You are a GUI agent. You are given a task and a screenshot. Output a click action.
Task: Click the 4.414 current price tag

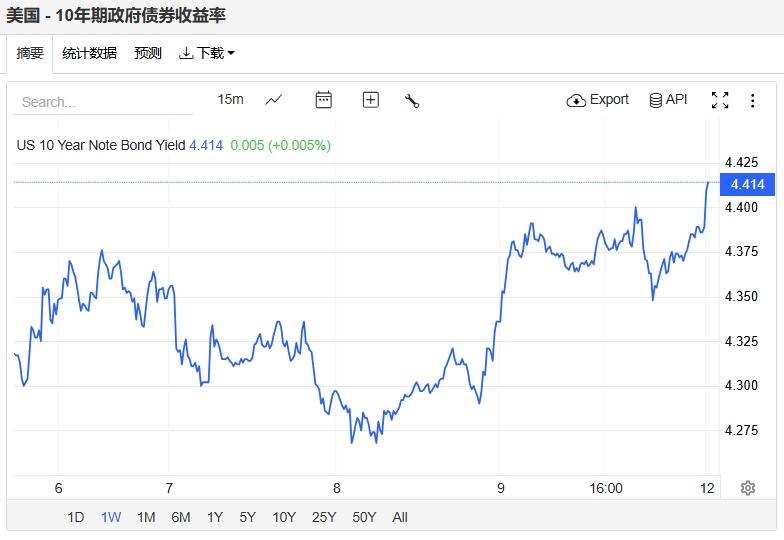coord(748,184)
